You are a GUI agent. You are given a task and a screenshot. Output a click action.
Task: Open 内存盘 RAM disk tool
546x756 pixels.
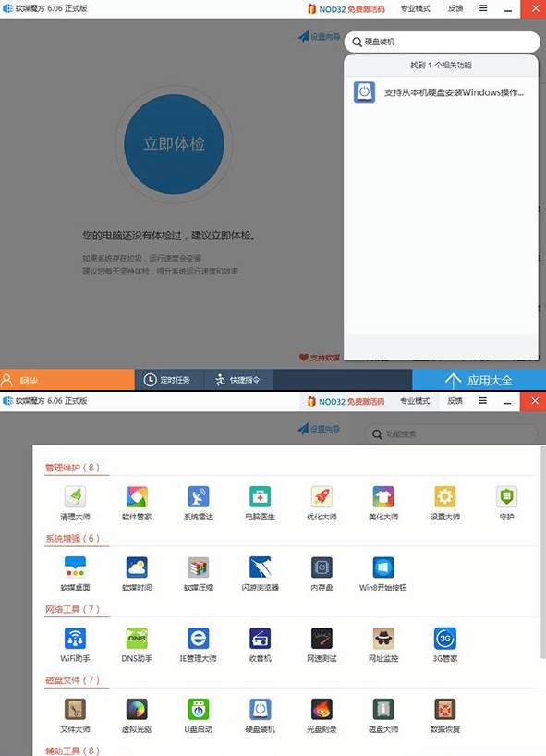322,574
